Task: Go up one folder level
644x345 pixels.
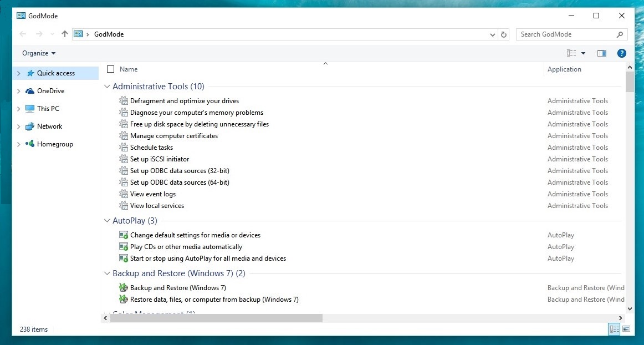Action: click(x=64, y=34)
